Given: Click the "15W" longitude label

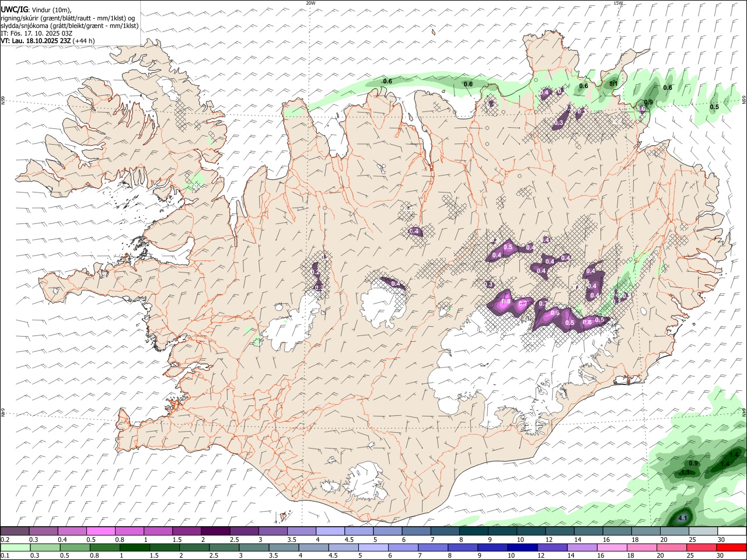Looking at the screenshot, I should pyautogui.click(x=618, y=3).
